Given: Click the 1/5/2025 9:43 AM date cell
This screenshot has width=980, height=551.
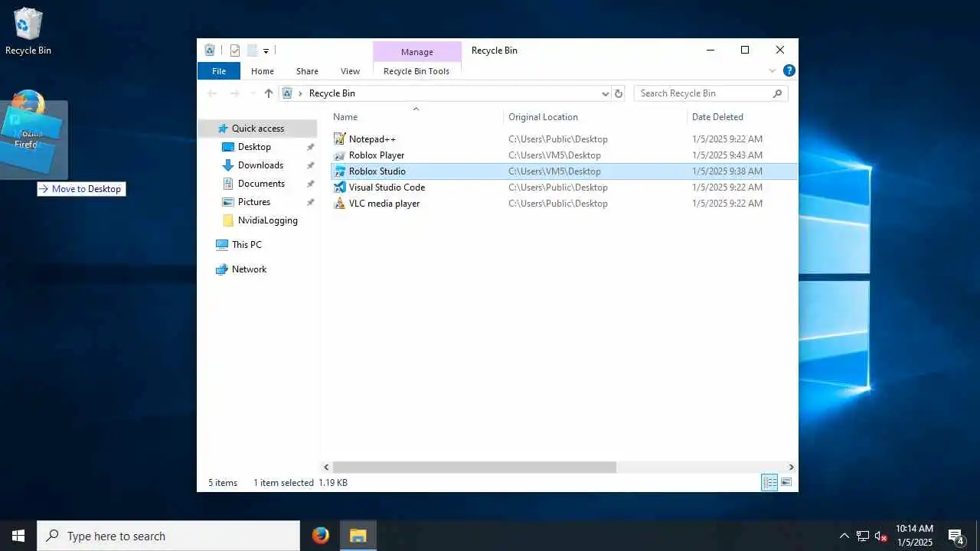Looking at the screenshot, I should (x=727, y=155).
